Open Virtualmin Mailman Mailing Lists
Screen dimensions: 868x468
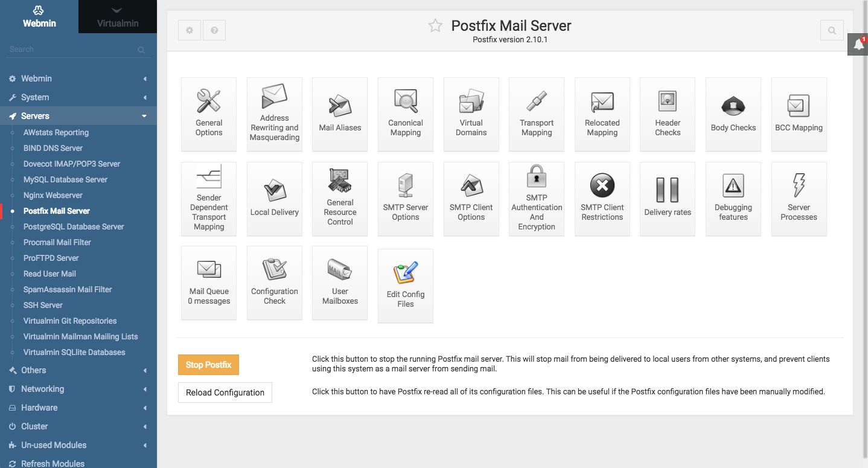[81, 336]
